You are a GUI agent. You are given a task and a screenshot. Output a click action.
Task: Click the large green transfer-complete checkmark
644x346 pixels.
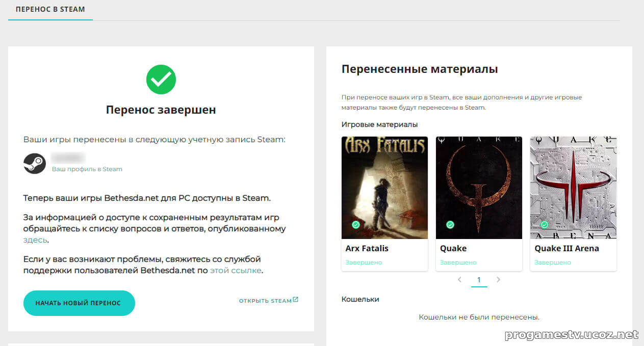point(161,79)
